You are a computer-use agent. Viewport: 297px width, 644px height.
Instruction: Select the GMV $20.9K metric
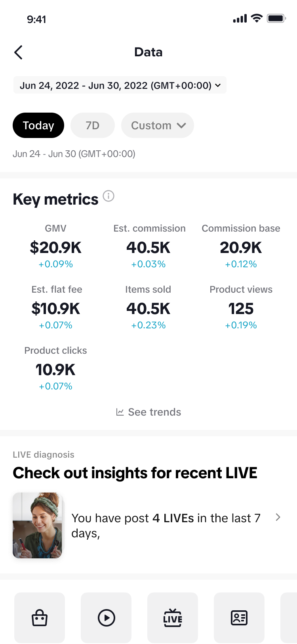point(56,247)
